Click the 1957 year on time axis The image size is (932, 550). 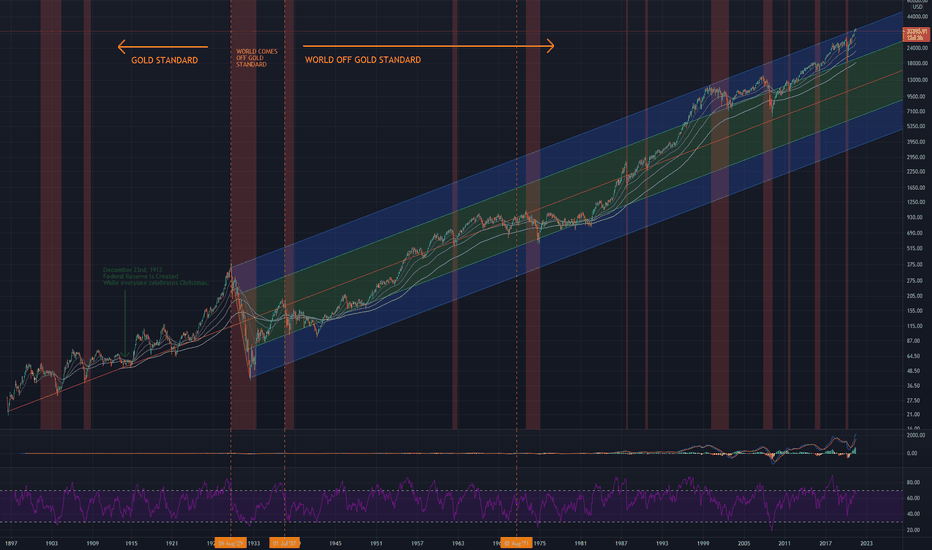(x=417, y=543)
